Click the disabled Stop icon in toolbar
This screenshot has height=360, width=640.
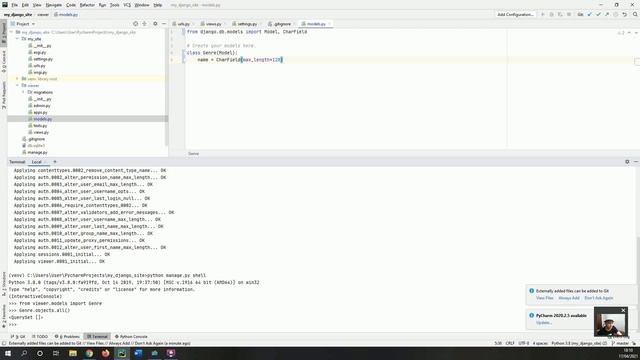(x=569, y=15)
